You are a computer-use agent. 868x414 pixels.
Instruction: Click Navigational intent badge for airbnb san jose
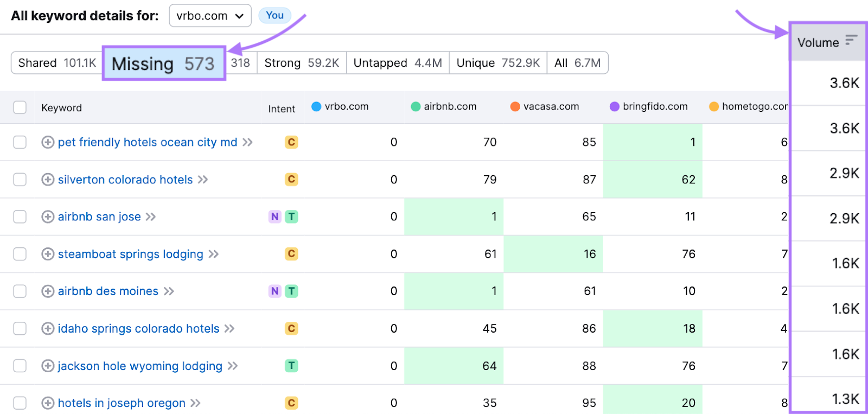[x=275, y=217]
